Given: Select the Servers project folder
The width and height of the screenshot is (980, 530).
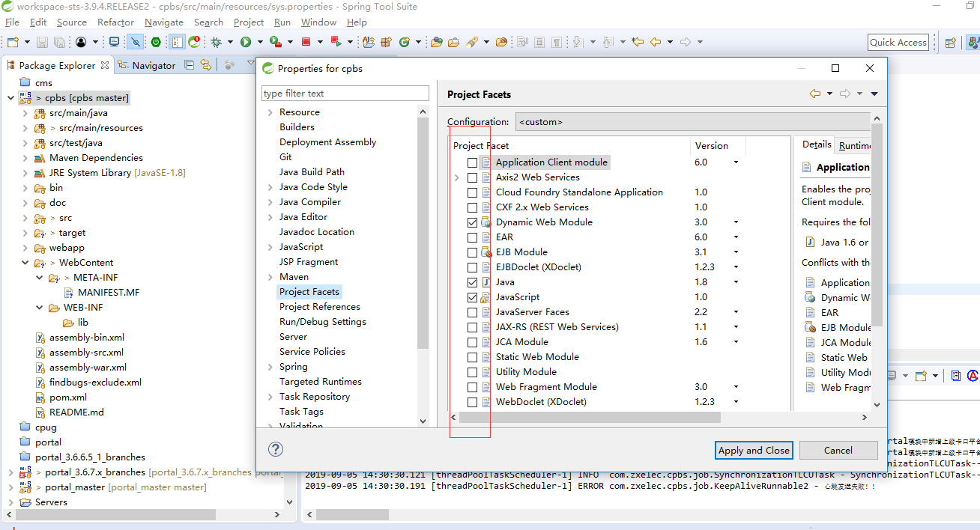Looking at the screenshot, I should [x=51, y=502].
